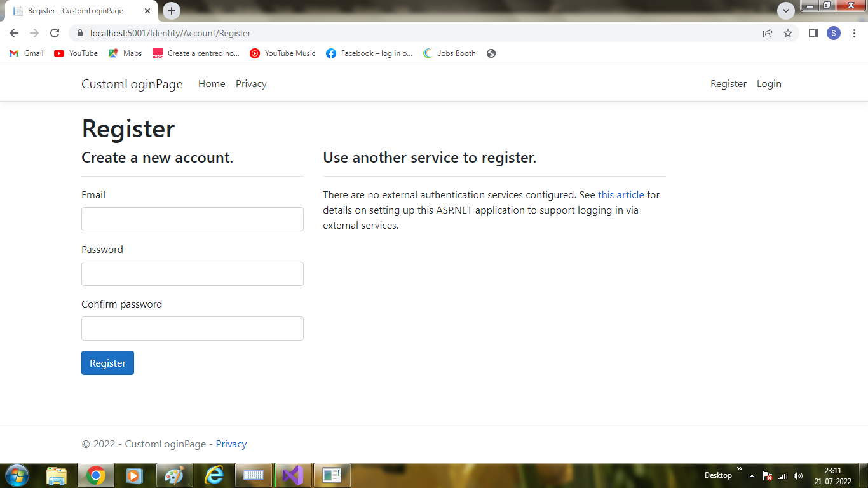Open the Facebook bookmark
The image size is (868, 488).
(369, 53)
